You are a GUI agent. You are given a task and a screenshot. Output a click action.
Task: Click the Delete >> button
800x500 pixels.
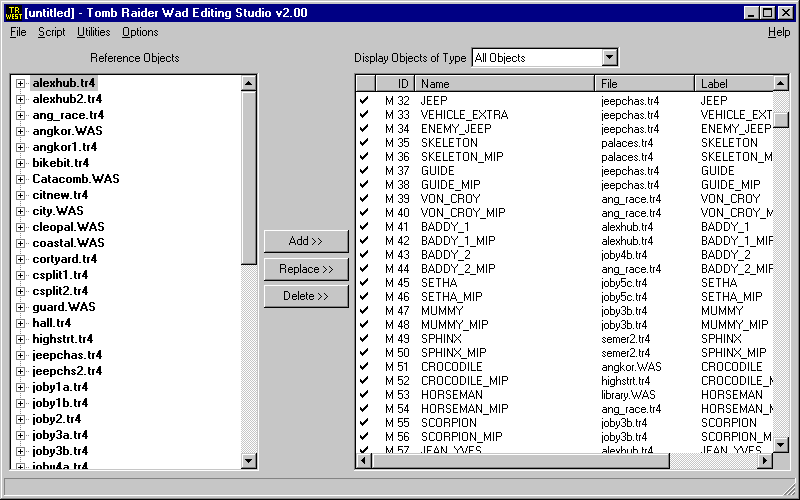click(306, 296)
